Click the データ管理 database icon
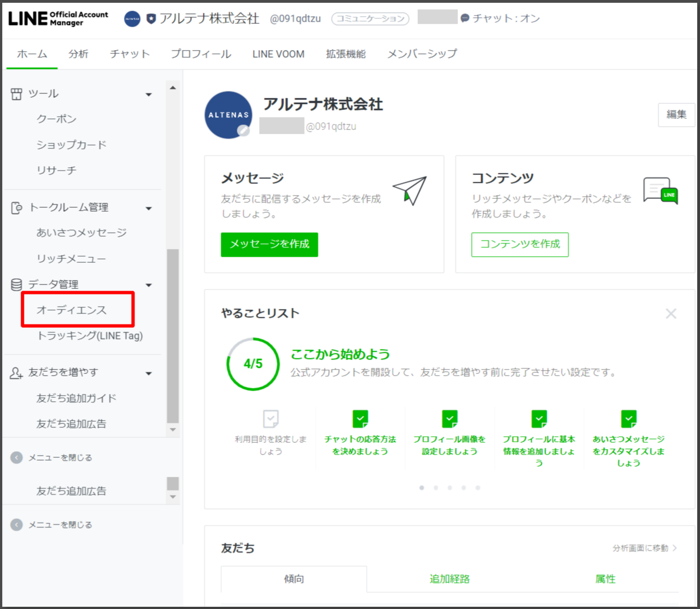Screen dimensions: 700x609 coord(17,284)
